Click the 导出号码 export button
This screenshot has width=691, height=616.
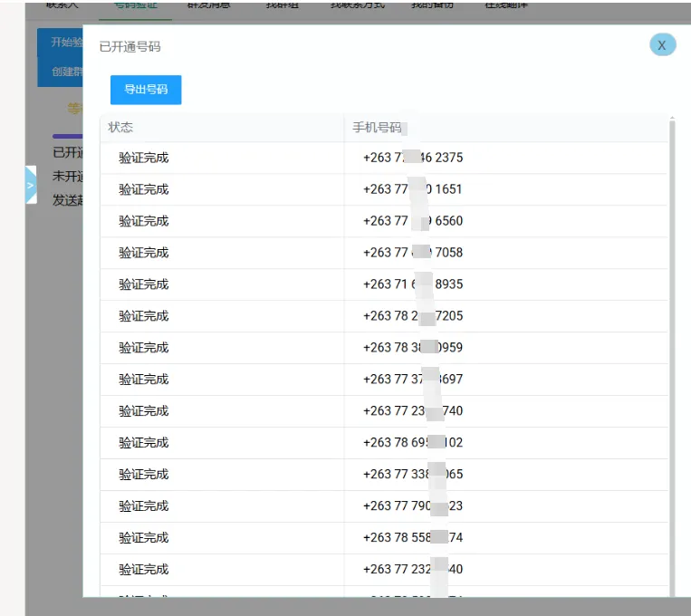click(146, 90)
